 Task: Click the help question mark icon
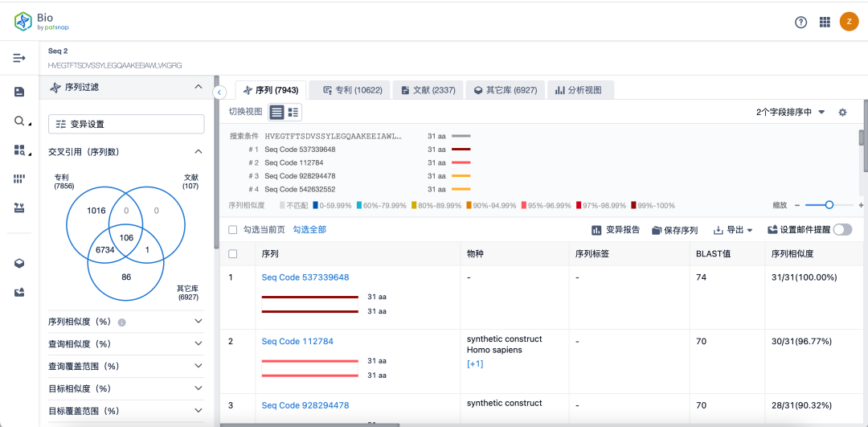pyautogui.click(x=800, y=23)
